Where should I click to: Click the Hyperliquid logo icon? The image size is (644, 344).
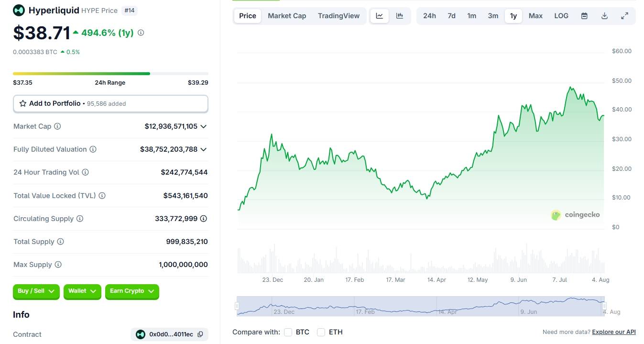19,10
